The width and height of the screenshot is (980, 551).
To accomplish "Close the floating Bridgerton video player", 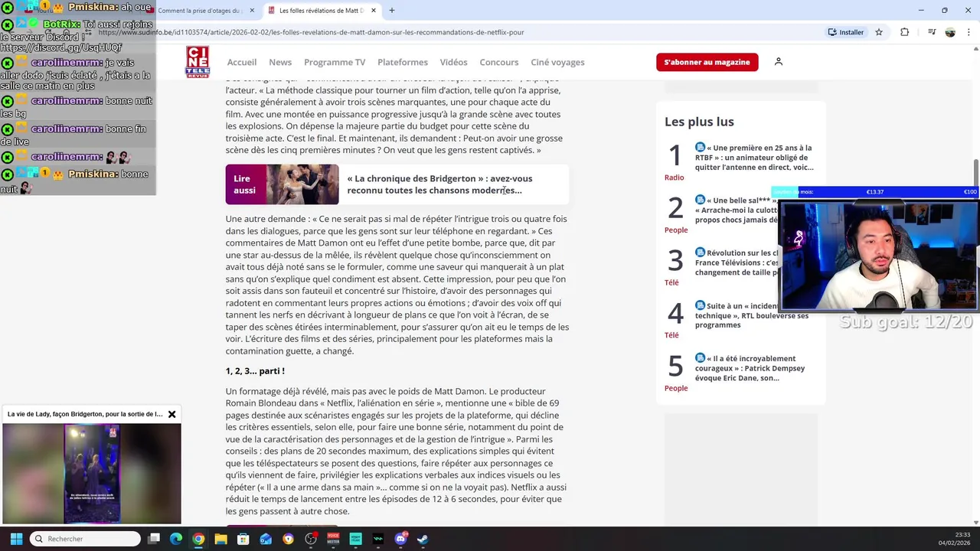I will click(x=171, y=414).
